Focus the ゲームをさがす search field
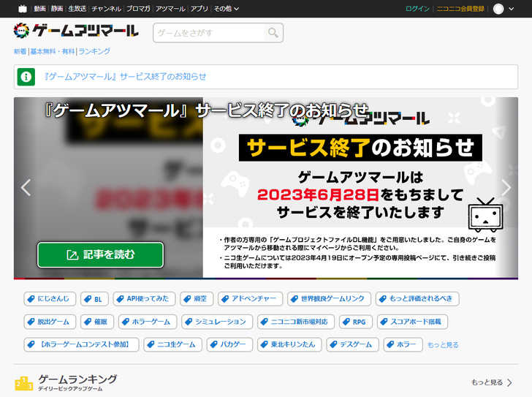This screenshot has width=532, height=397. [x=209, y=33]
